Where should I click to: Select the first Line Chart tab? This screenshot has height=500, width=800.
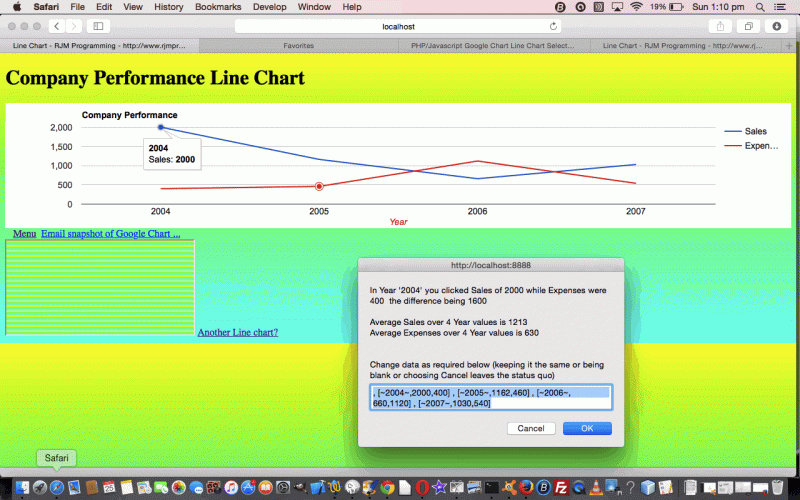point(99,45)
